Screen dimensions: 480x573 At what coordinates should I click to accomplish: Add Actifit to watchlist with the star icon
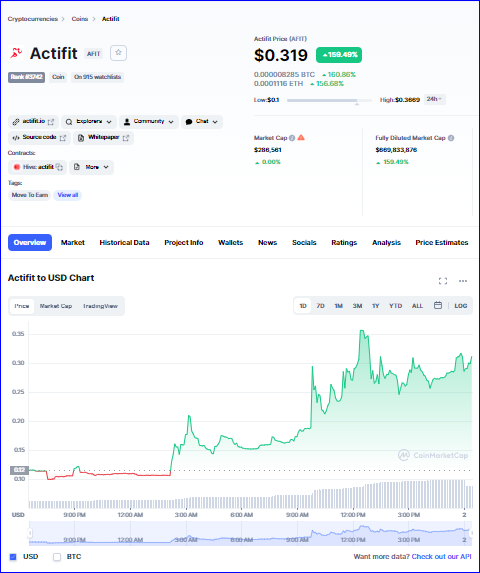coord(118,53)
